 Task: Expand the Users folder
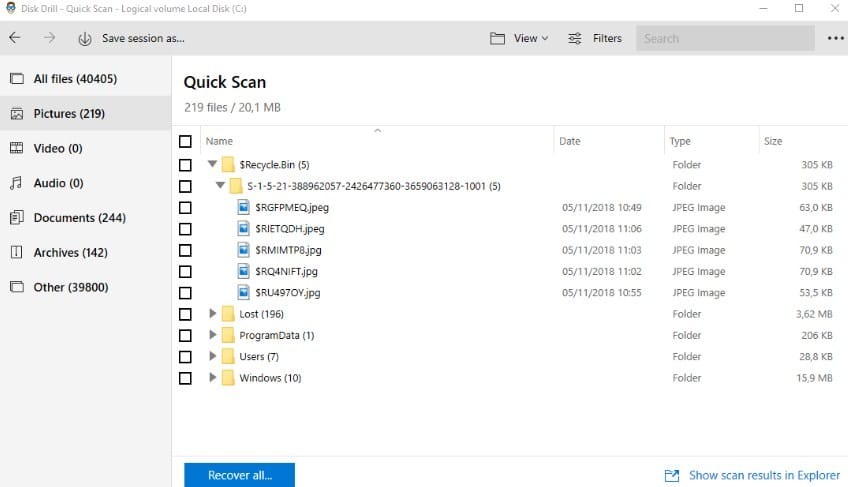213,356
